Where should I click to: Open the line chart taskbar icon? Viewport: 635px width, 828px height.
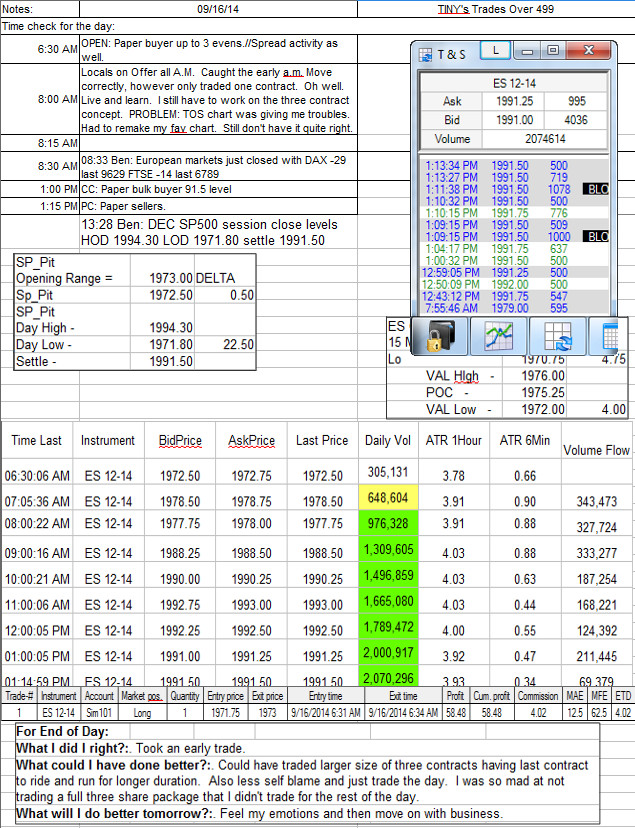tap(498, 336)
